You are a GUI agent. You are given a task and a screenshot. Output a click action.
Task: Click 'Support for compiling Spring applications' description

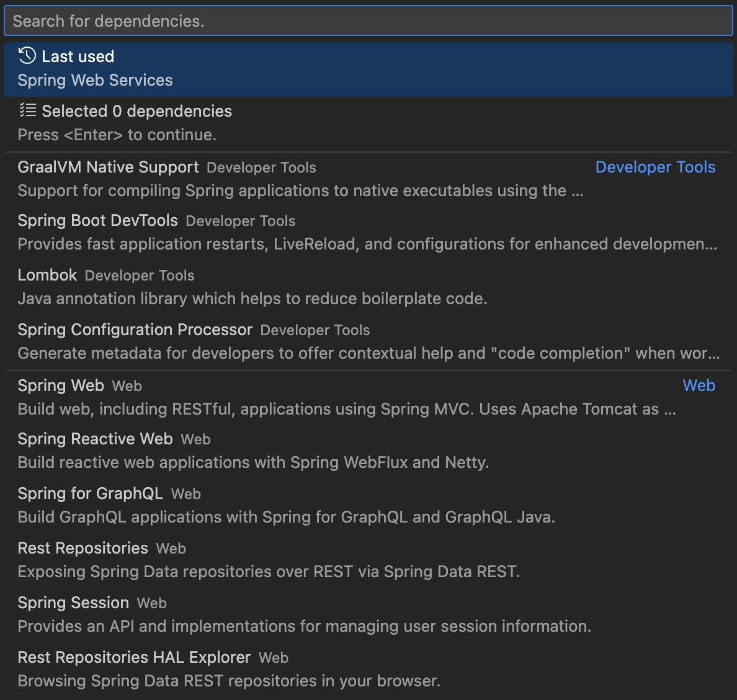(300, 191)
